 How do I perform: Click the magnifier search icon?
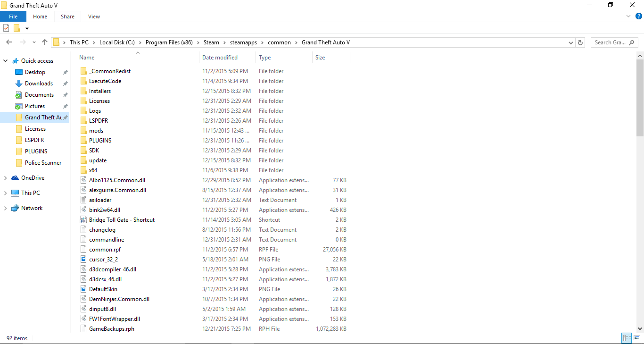pos(632,42)
